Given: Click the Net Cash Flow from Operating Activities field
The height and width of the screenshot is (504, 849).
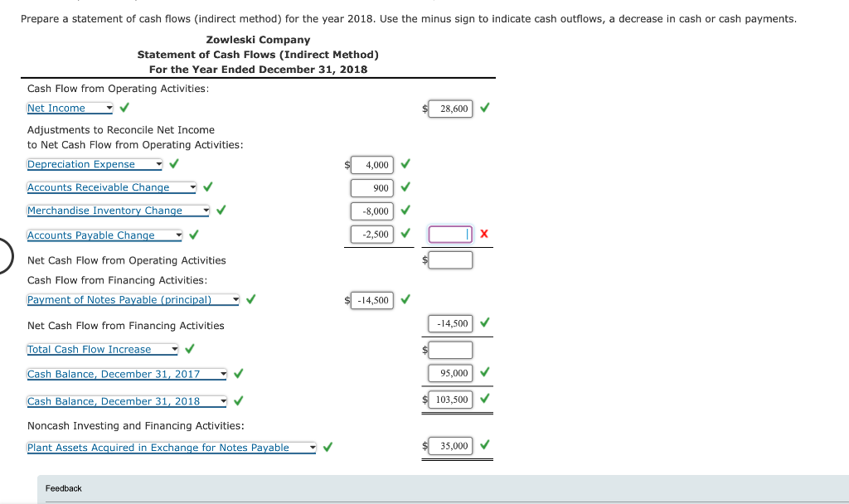Looking at the screenshot, I should pos(450,259).
